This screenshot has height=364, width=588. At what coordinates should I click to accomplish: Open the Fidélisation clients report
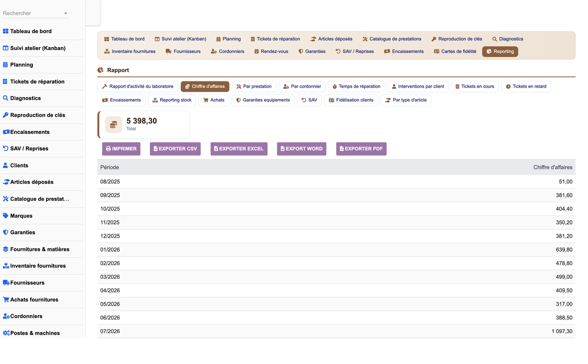pos(351,100)
